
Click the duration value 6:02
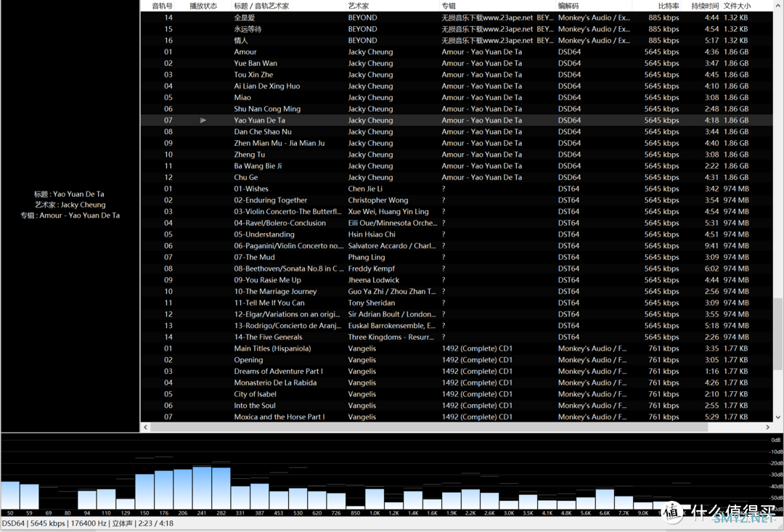[x=712, y=269]
